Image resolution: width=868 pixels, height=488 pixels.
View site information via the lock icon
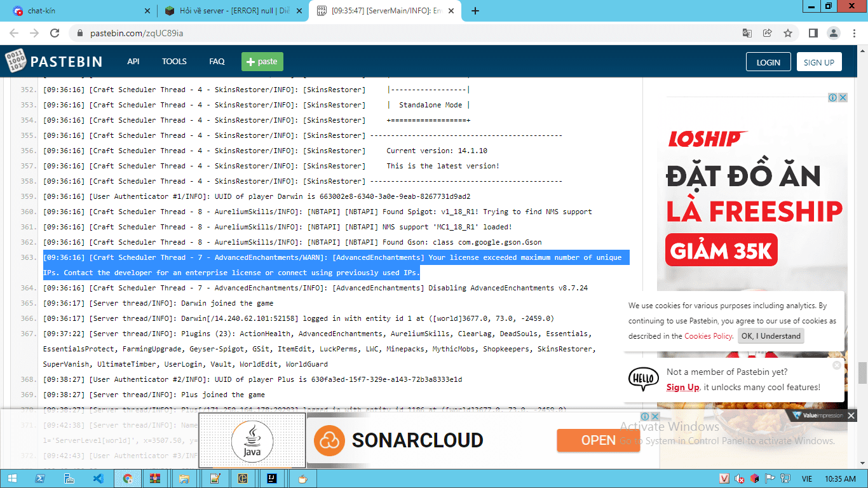pyautogui.click(x=80, y=33)
